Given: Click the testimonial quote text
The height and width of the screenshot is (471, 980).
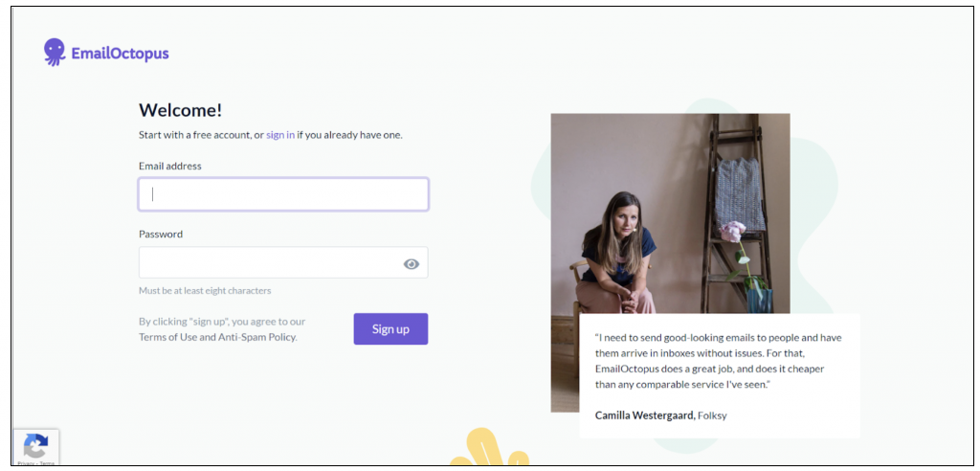Looking at the screenshot, I should pyautogui.click(x=718, y=361).
